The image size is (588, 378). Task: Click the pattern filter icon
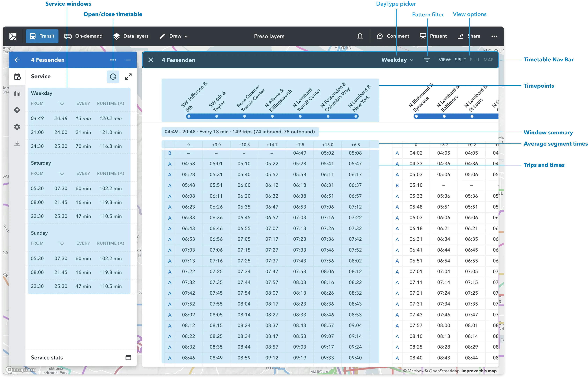pos(427,60)
